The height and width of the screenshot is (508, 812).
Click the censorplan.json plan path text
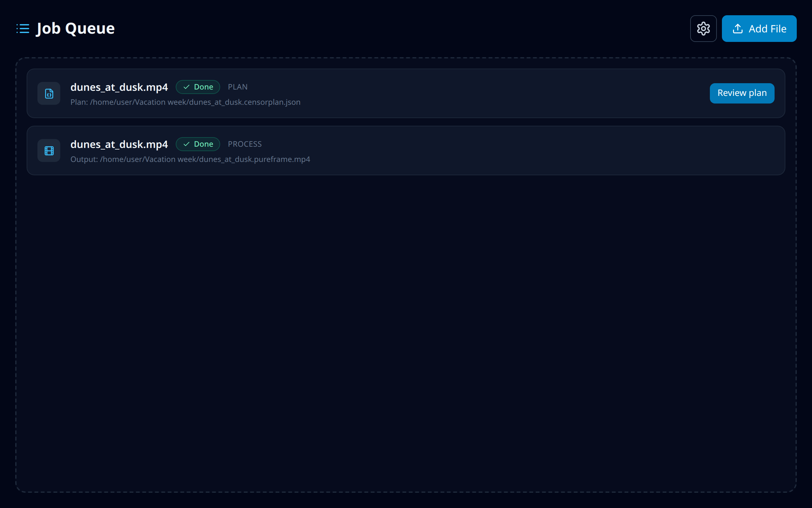[x=186, y=102]
